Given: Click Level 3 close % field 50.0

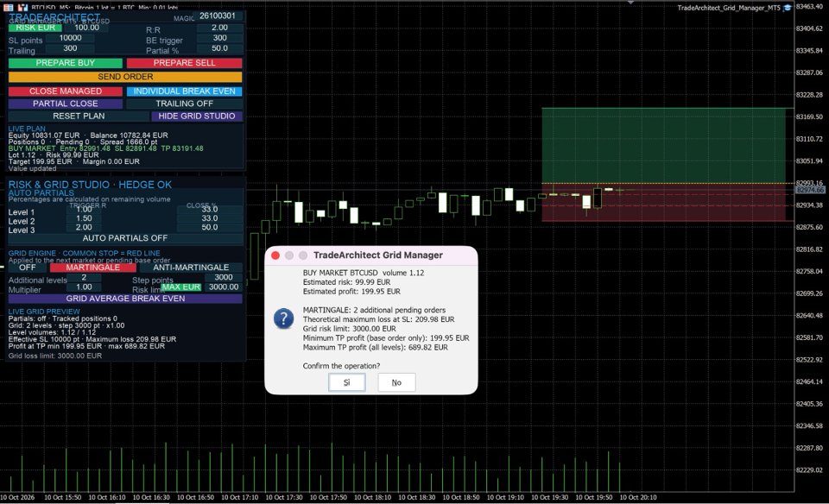Looking at the screenshot, I should [x=209, y=227].
